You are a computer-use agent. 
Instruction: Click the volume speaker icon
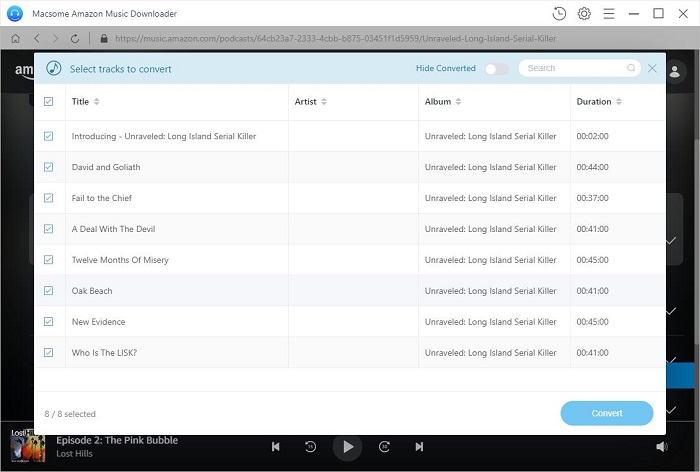click(x=662, y=447)
